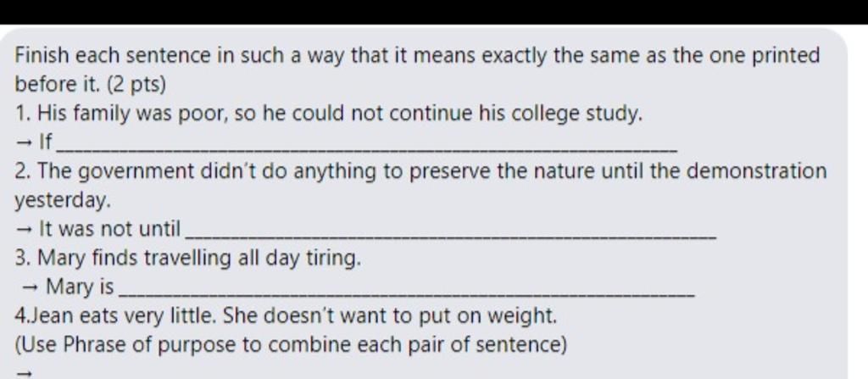Click the arrow before "Mary is"

(31, 287)
